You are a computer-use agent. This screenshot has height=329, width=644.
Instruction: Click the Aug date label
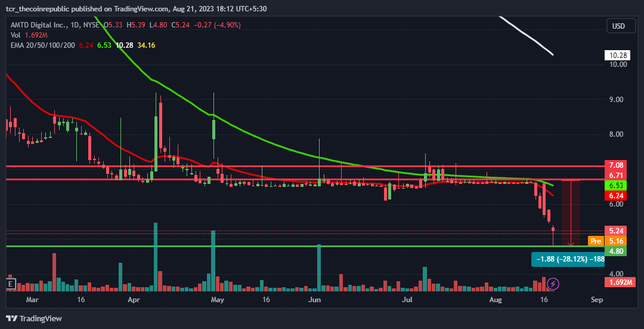(x=496, y=300)
